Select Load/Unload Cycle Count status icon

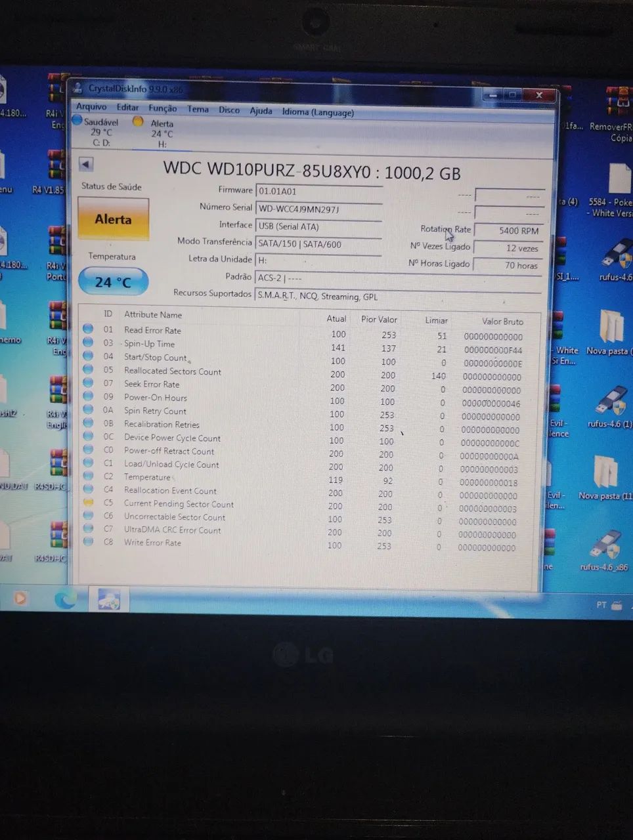[88, 463]
